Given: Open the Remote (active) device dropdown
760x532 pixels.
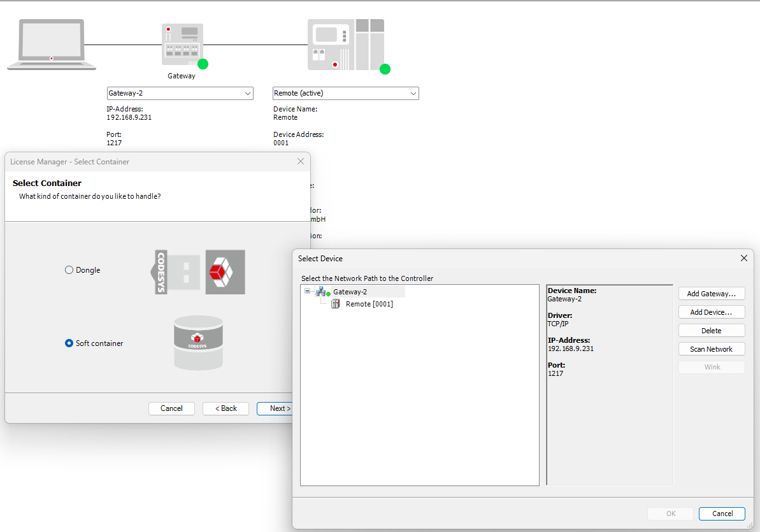Looking at the screenshot, I should click(413, 94).
